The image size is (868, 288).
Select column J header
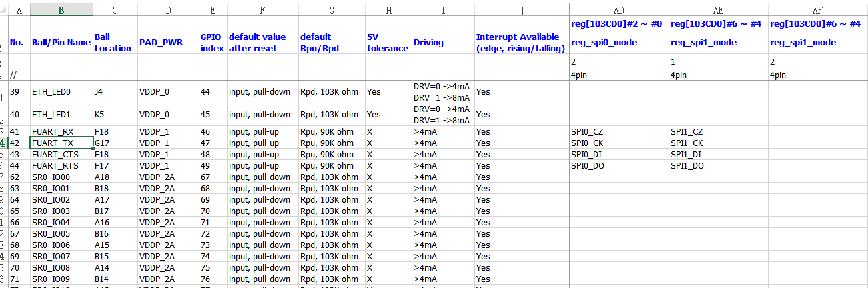[x=521, y=9]
